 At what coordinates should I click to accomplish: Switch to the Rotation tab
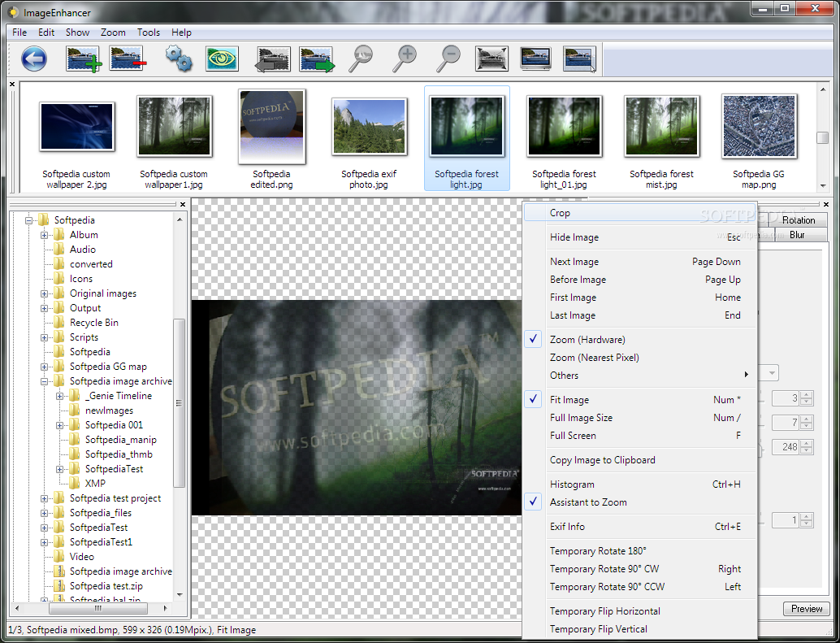[798, 220]
